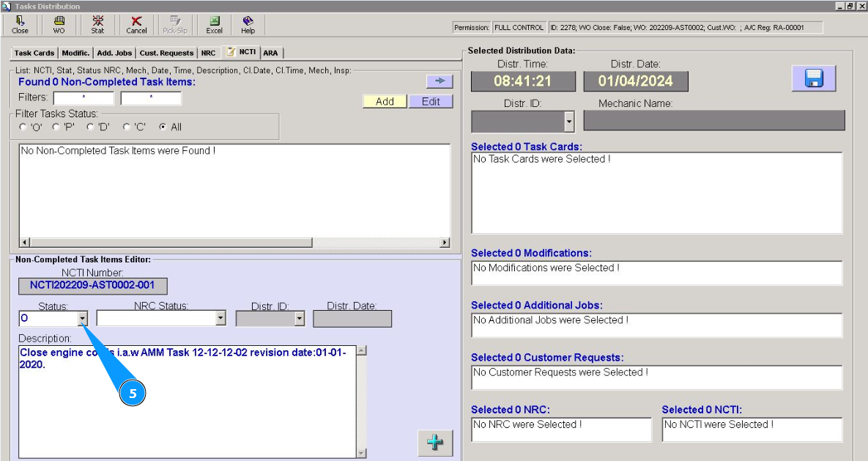Viewport: 868px width, 461px height.
Task: Click the Close toolbar icon
Action: click(20, 25)
